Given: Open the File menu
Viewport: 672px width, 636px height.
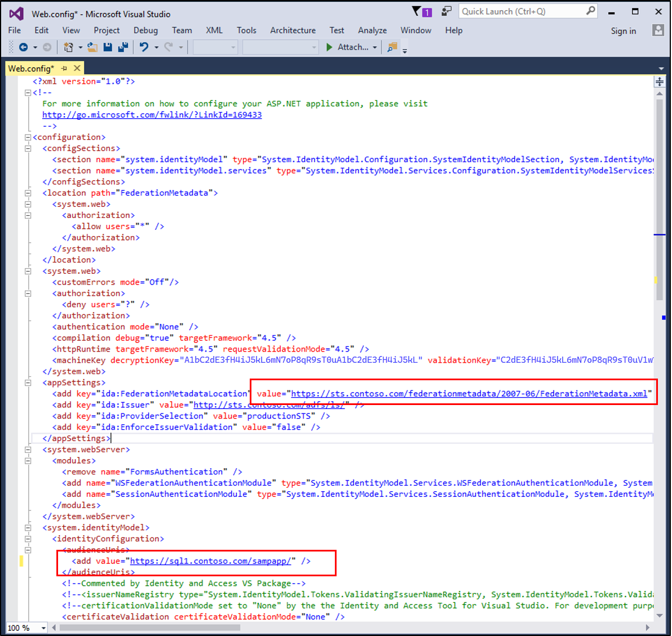Looking at the screenshot, I should coord(15,30).
